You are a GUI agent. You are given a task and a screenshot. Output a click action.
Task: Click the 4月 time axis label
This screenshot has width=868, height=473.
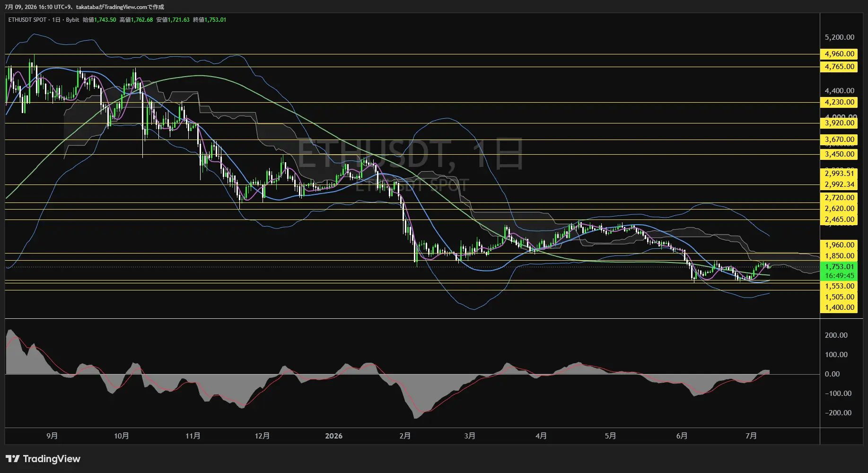(x=541, y=436)
